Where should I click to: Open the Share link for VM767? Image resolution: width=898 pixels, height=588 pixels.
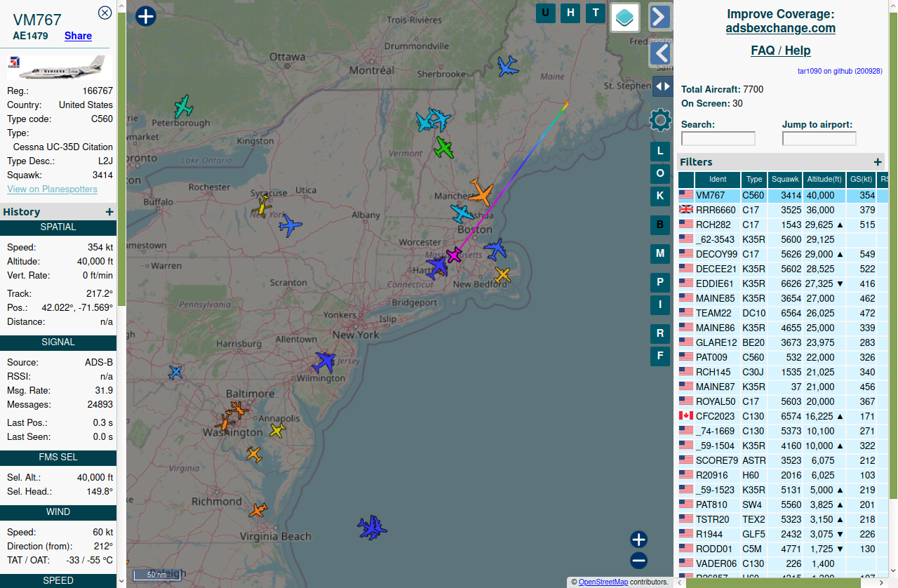point(78,36)
